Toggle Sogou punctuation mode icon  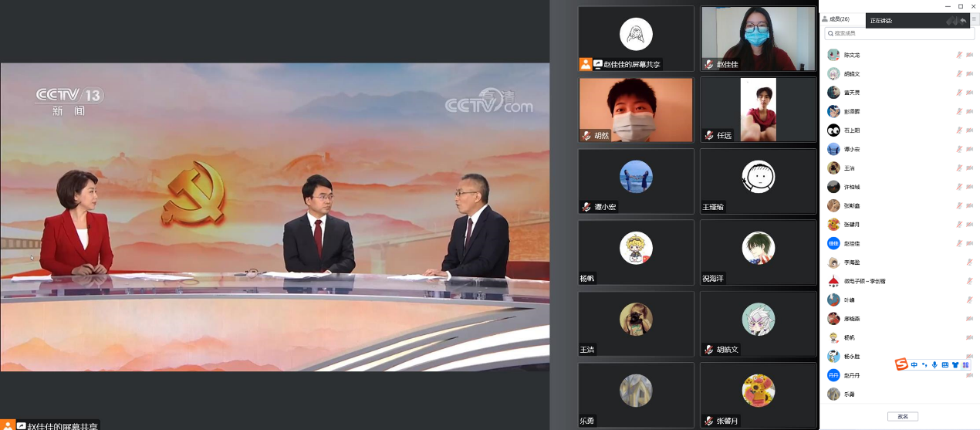click(x=924, y=364)
